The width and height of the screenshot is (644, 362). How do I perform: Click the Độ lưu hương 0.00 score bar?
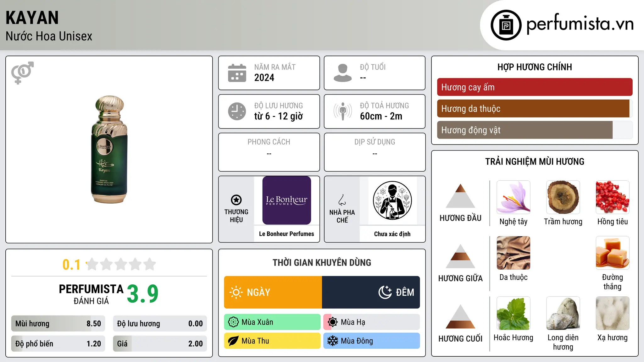160,324
